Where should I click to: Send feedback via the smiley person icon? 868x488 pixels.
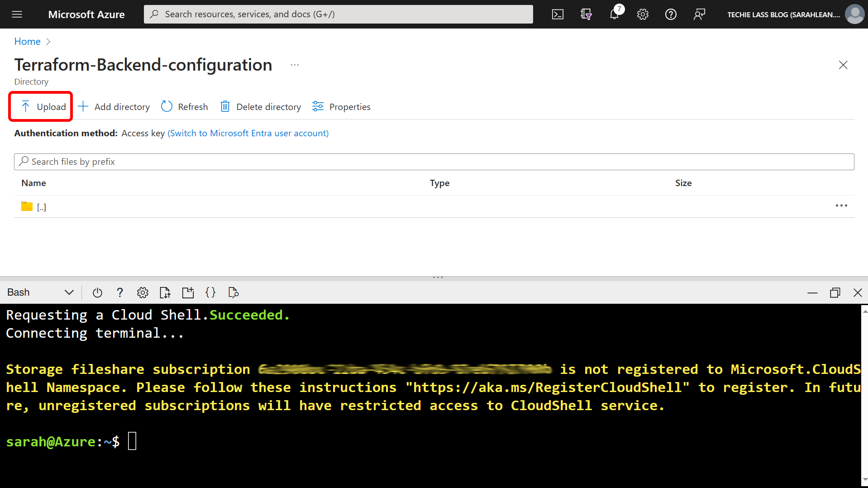coord(699,14)
